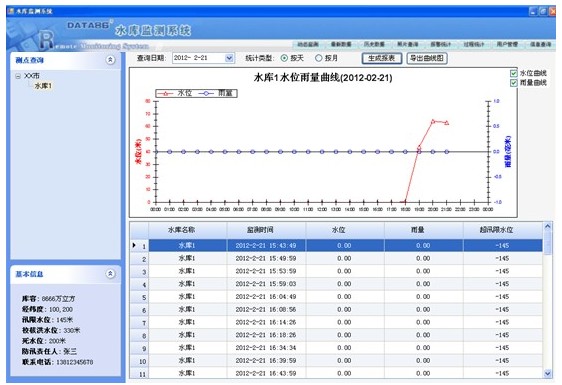562x385 pixels.
Task: Collapse the 基本信息 panel chevron icon
Action: tap(110, 274)
